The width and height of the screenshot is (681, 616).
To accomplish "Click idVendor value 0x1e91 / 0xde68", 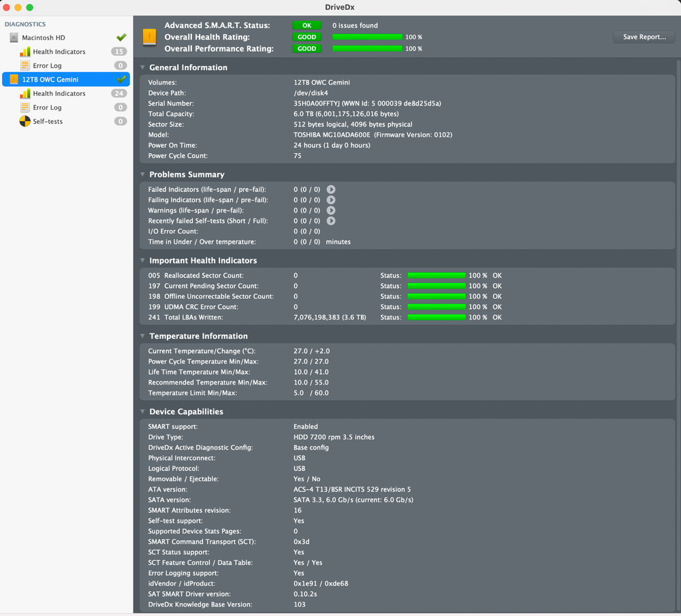I will point(321,583).
